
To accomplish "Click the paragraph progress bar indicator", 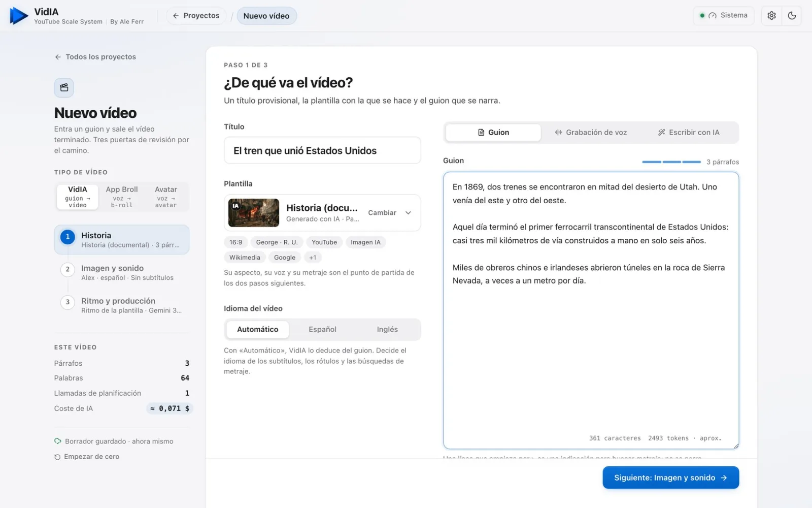I will point(671,162).
